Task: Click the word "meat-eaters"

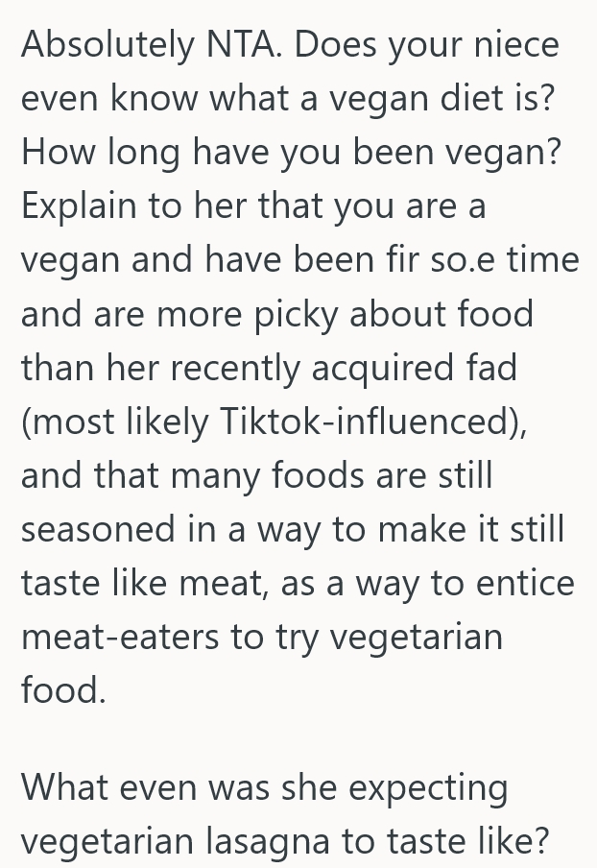Action: 118,637
